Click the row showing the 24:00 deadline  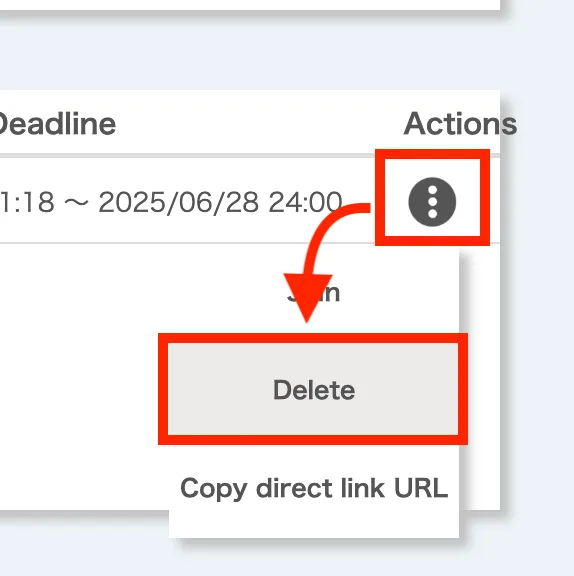(x=250, y=201)
